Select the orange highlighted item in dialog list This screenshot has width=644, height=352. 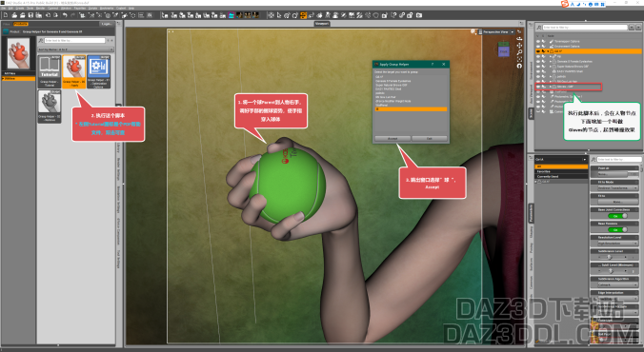pos(411,109)
